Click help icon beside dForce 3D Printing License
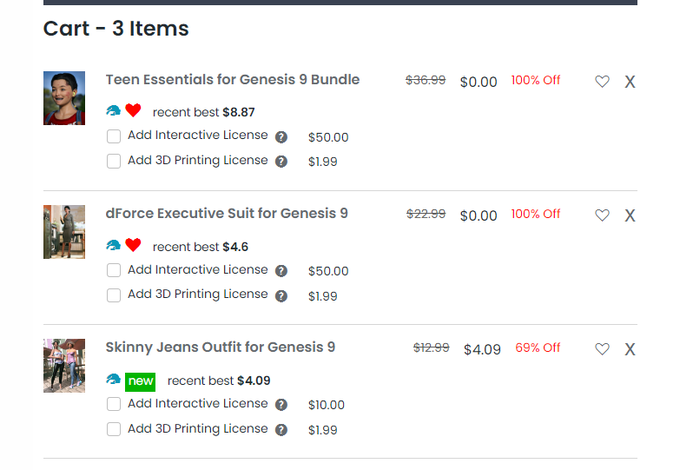 [x=281, y=296]
